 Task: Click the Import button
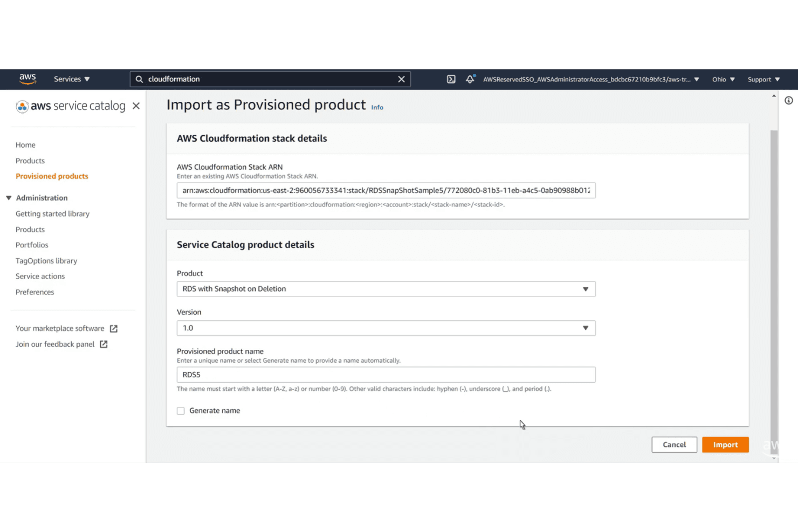click(725, 445)
